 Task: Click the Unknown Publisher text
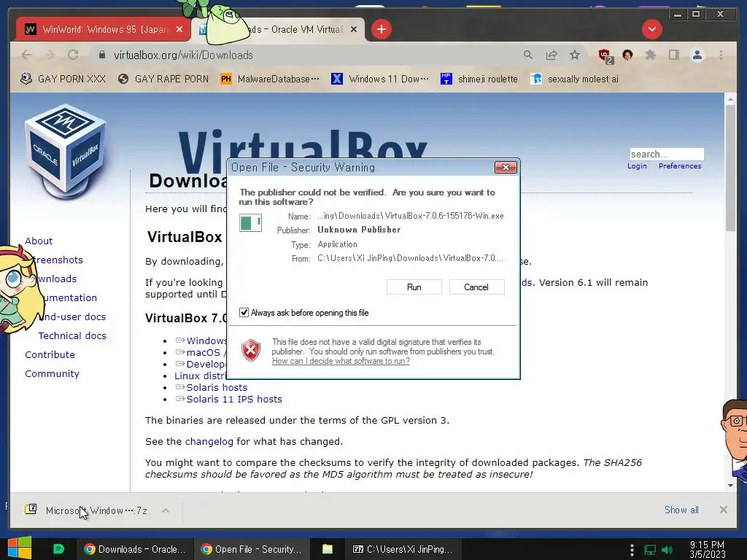pyautogui.click(x=359, y=230)
